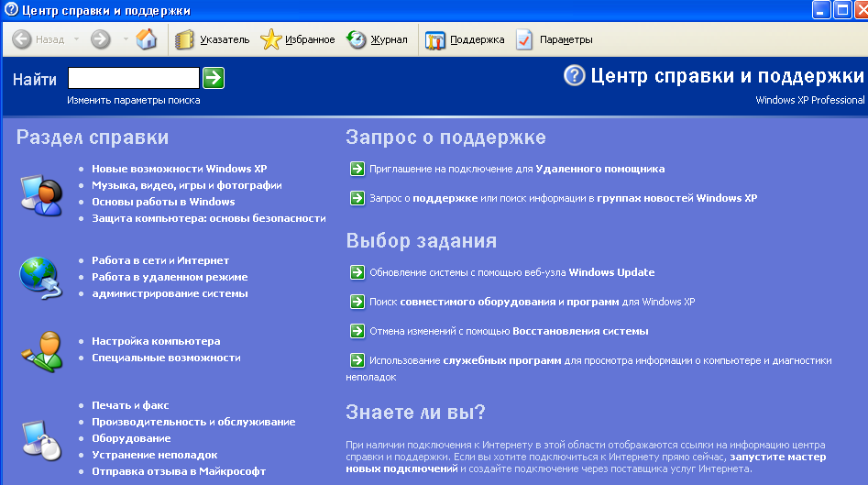Open группах новостей Windows XP support link
The height and width of the screenshot is (485, 868).
pyautogui.click(x=677, y=198)
